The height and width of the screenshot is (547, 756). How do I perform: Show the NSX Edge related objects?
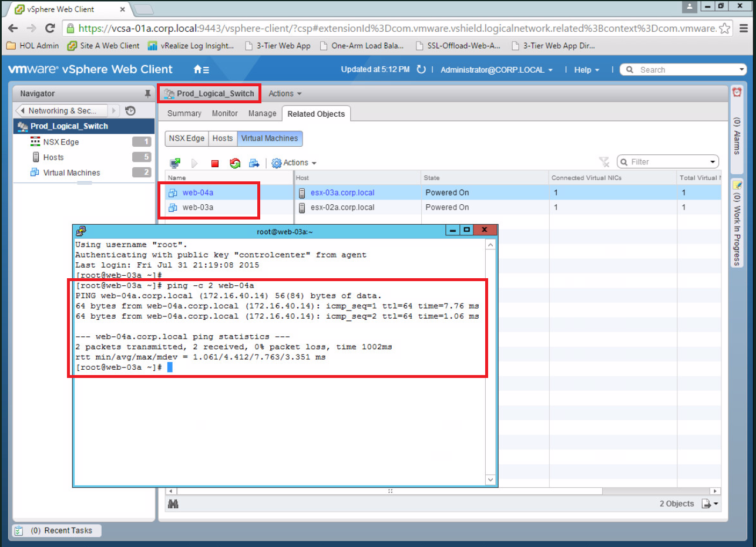click(187, 139)
